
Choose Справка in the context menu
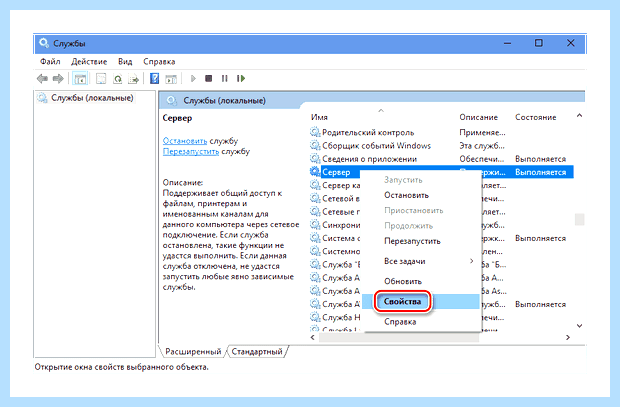(x=400, y=322)
